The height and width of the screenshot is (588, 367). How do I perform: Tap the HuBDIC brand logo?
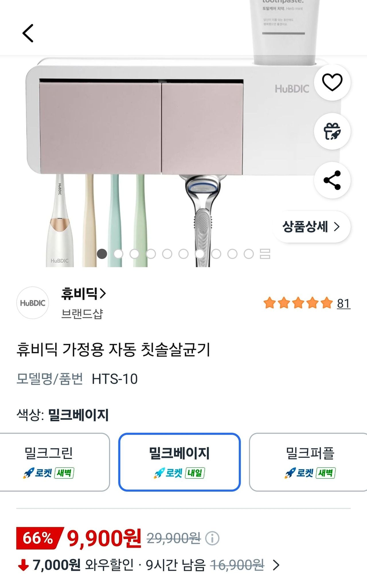click(x=33, y=303)
